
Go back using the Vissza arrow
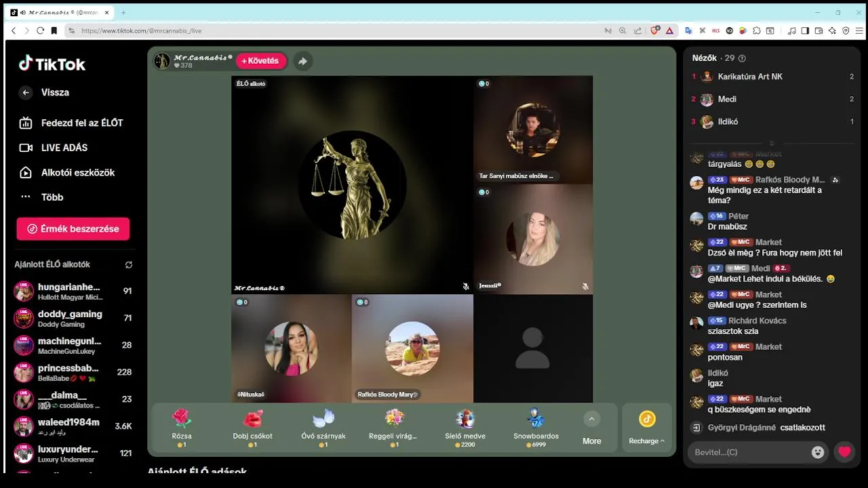pyautogui.click(x=26, y=93)
